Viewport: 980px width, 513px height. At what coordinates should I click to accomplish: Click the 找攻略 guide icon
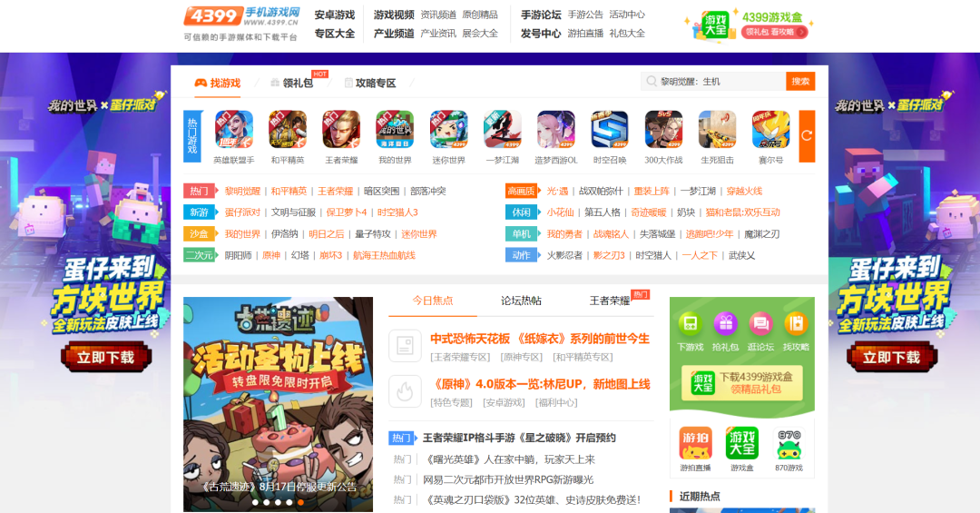click(797, 323)
